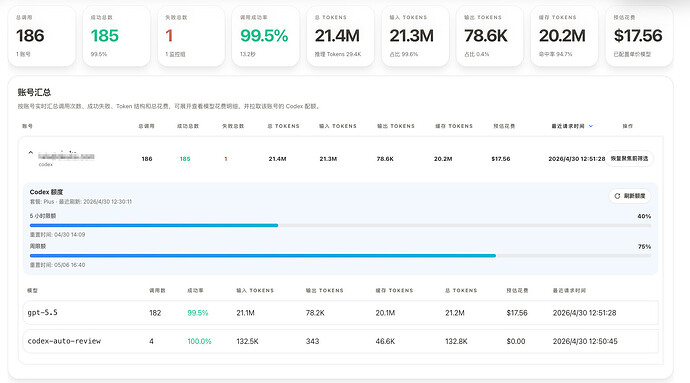Image resolution: width=690 pixels, height=383 pixels.
Task: Click the $0.00 cost of codex-auto-review
Action: 516,341
